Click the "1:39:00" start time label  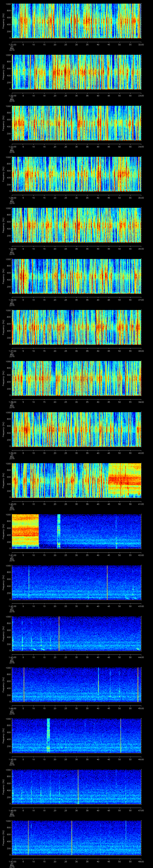click(12, 453)
